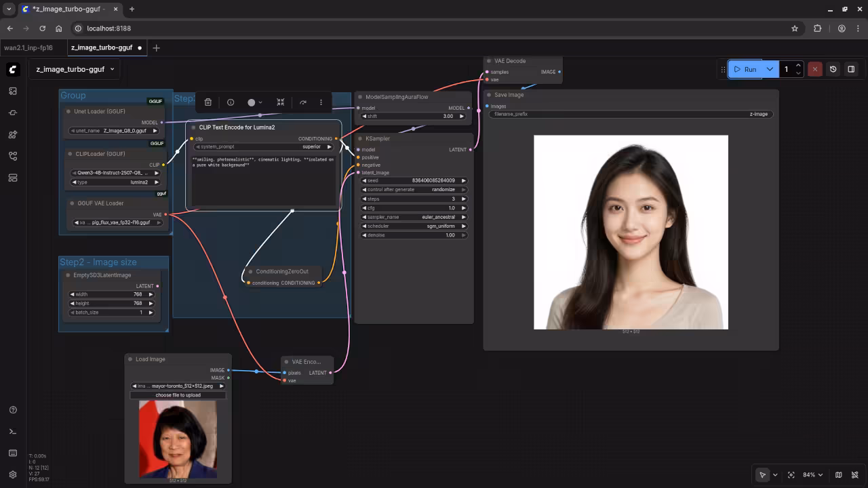Open the help center icon
The height and width of the screenshot is (488, 868).
pos(13,410)
